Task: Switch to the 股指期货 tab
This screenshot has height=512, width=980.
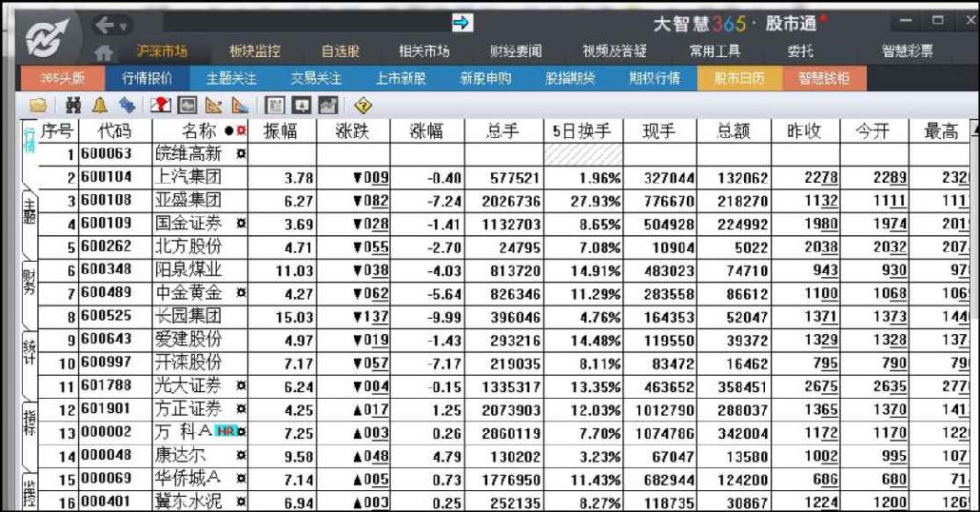Action: tap(570, 78)
